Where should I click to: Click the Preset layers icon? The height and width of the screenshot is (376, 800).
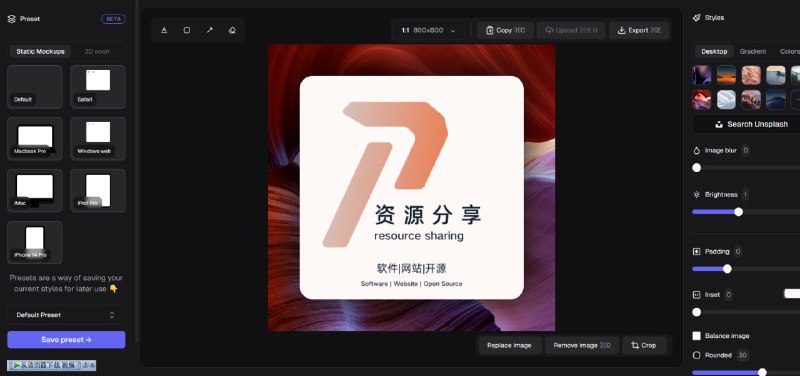(12, 19)
